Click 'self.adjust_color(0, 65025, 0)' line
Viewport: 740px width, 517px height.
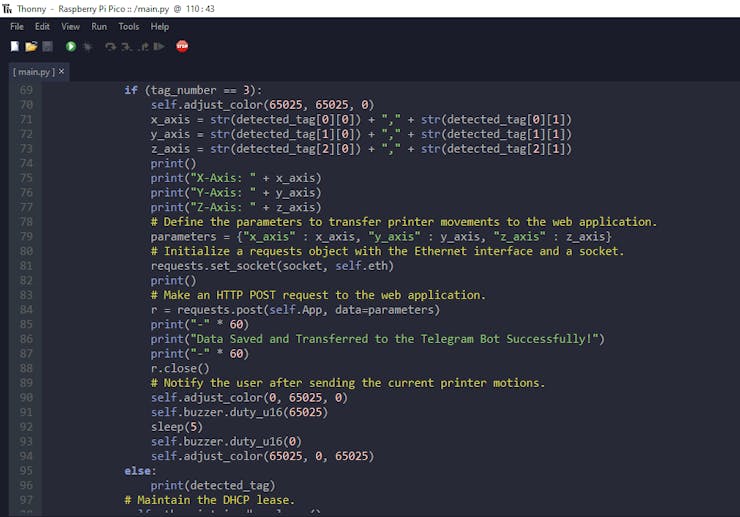[249, 397]
